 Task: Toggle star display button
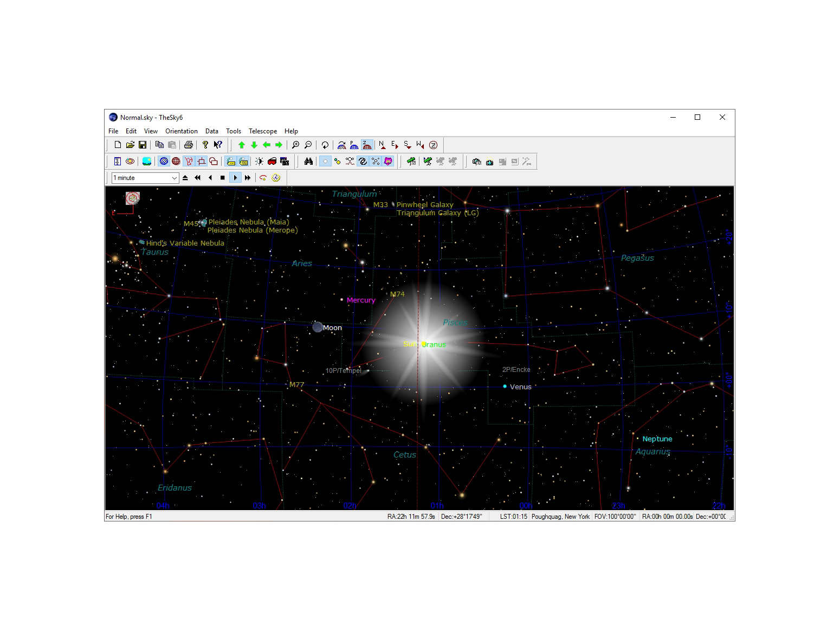(x=325, y=162)
